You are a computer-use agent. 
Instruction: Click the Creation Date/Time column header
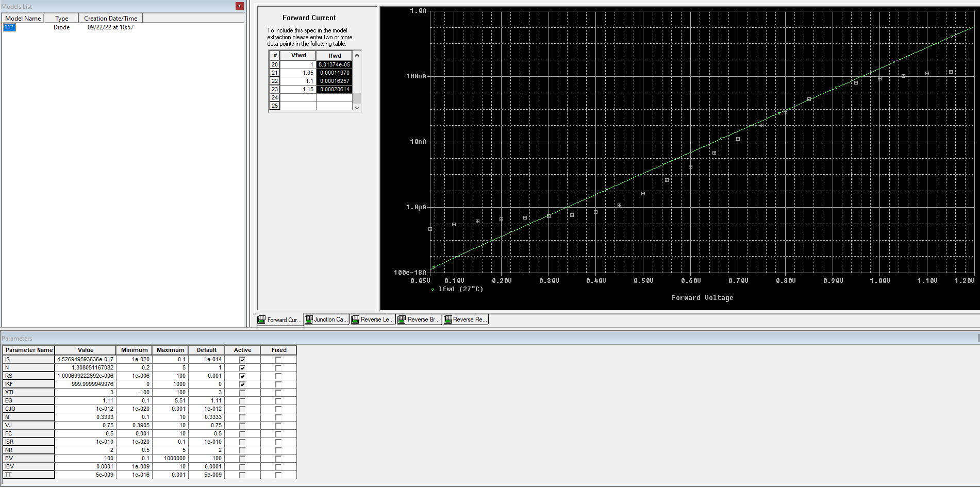click(110, 18)
